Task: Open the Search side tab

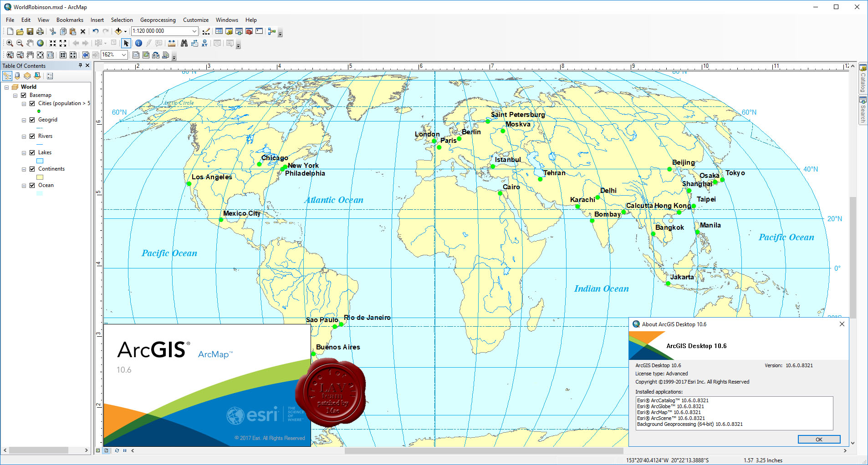Action: click(x=863, y=110)
